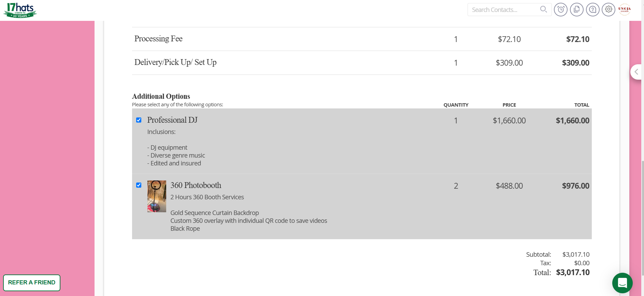
Task: Open the documents copy icon
Action: (x=577, y=10)
